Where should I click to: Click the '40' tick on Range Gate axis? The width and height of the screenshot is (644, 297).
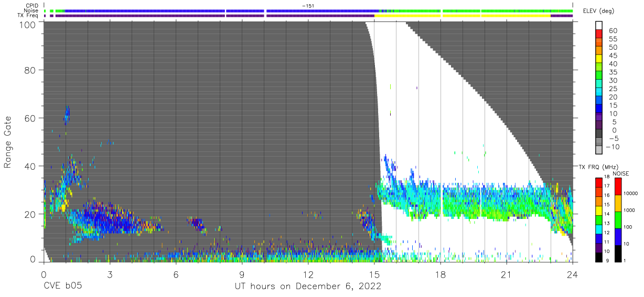[x=30, y=166]
